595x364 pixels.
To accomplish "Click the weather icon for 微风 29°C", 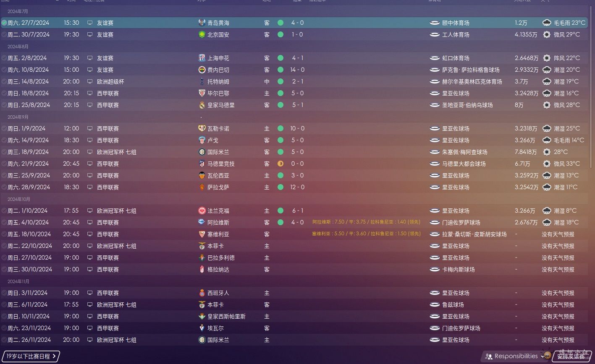I will click(546, 34).
